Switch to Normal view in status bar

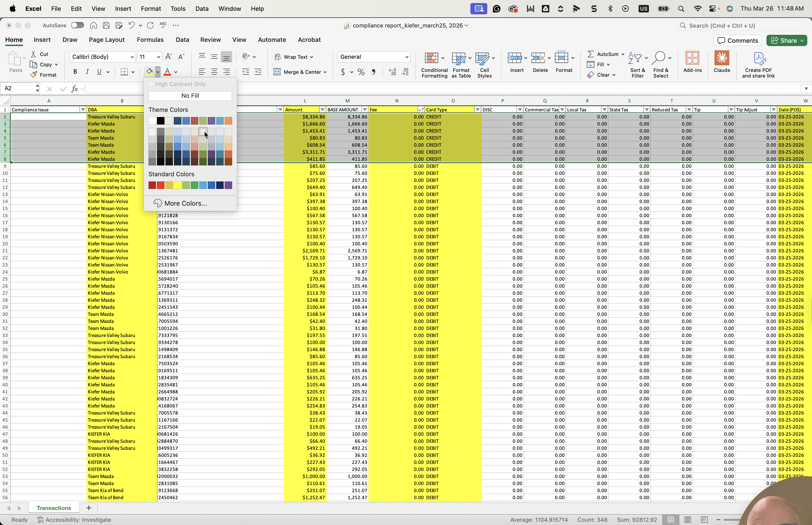pos(671,520)
